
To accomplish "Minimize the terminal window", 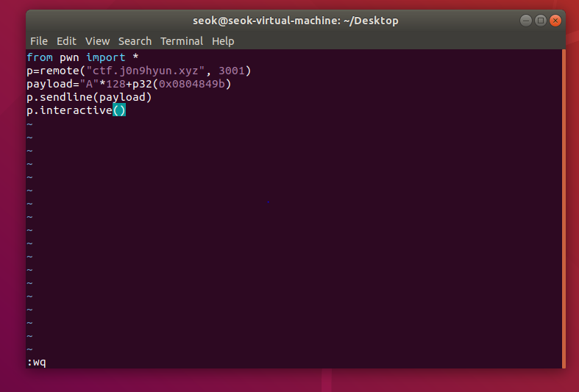I will click(526, 21).
